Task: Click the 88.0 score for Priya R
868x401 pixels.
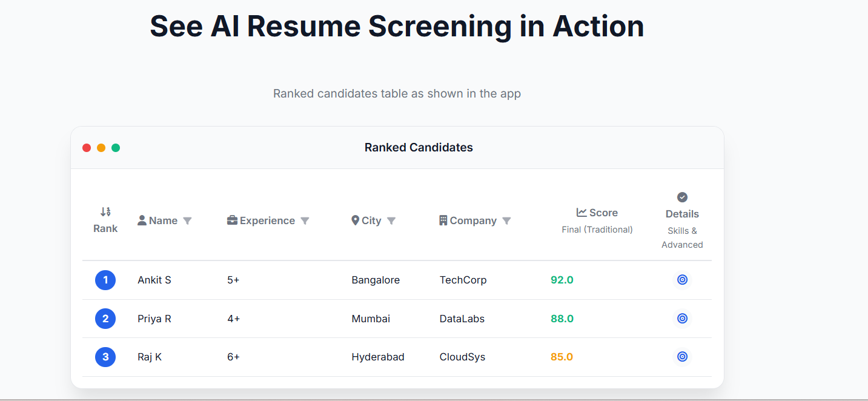Action: pyautogui.click(x=562, y=319)
